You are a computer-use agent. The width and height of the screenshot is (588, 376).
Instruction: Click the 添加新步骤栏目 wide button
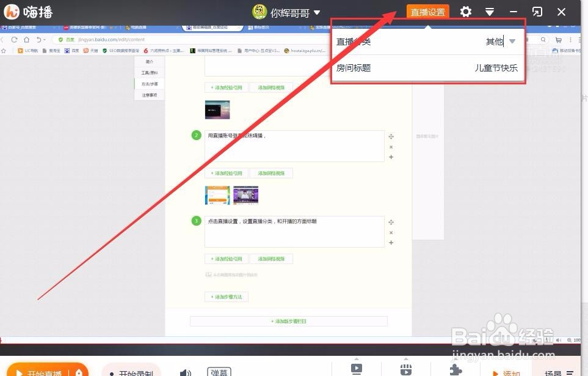point(289,322)
